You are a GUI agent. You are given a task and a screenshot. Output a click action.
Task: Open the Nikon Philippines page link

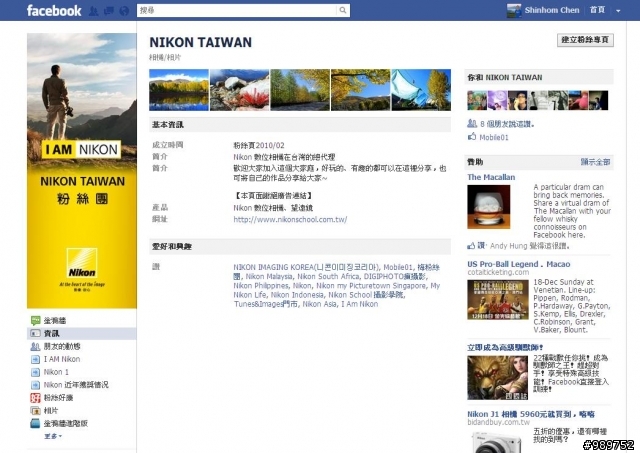point(261,285)
